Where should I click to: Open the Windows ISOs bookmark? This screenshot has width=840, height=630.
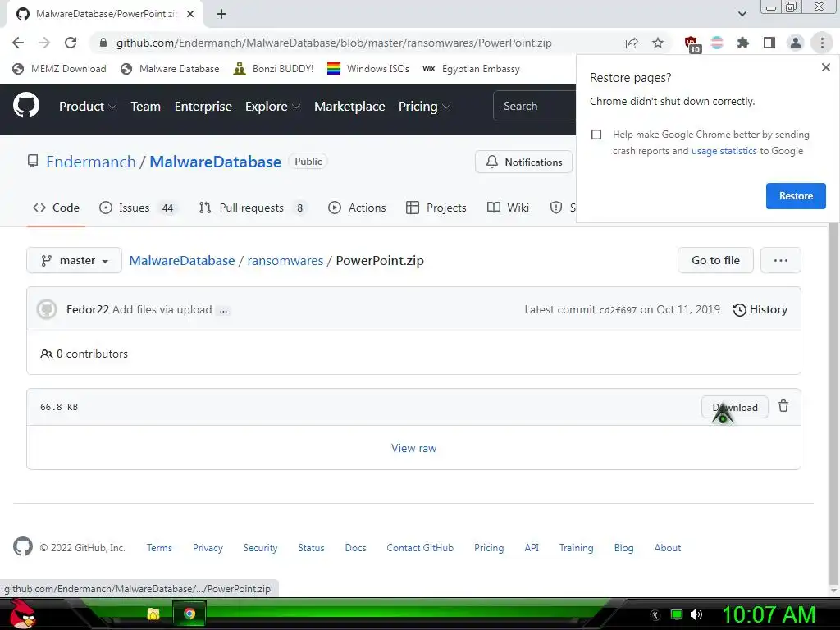click(368, 69)
